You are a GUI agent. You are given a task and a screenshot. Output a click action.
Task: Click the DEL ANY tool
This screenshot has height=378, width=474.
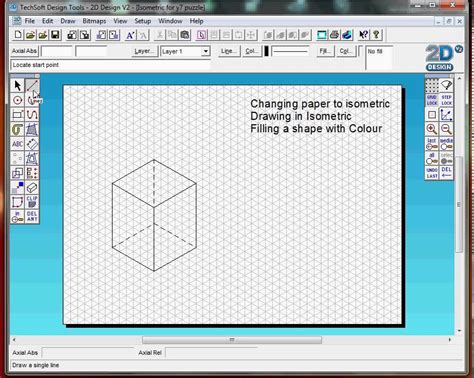click(32, 216)
